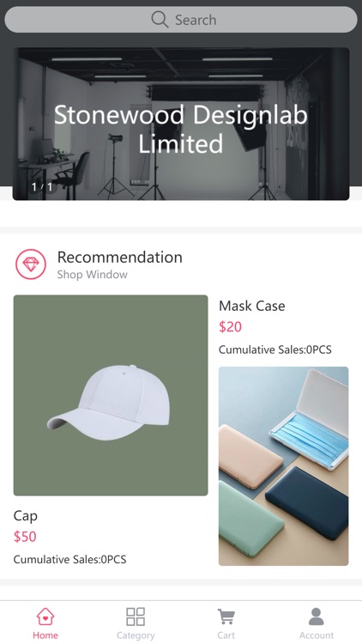Click the diamond Recommendation icon
362x644 pixels.
tap(31, 264)
